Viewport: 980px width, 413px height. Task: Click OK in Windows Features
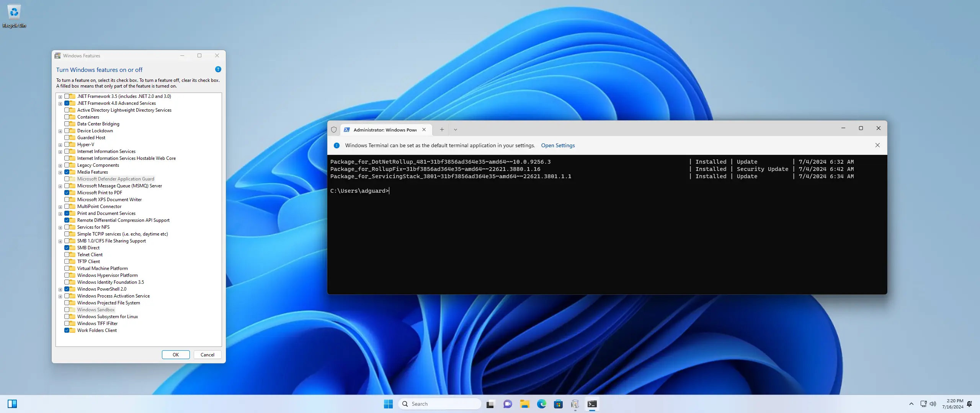(175, 354)
